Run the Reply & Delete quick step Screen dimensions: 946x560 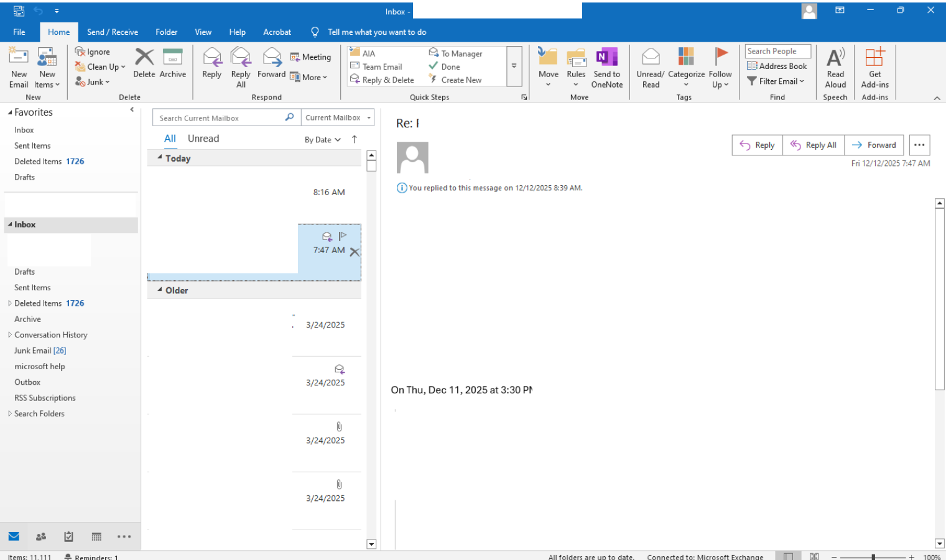tap(382, 80)
